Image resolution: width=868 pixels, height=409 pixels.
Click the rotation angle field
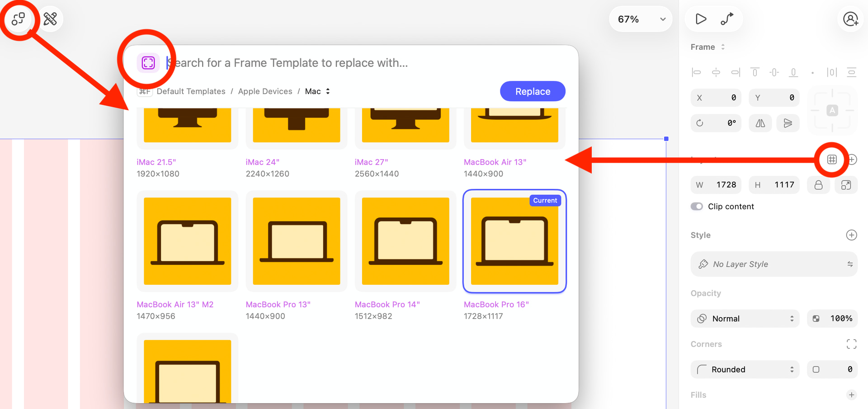(716, 123)
